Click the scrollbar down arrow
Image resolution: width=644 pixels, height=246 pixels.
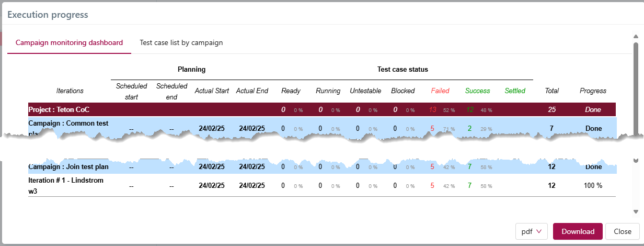pos(636,211)
